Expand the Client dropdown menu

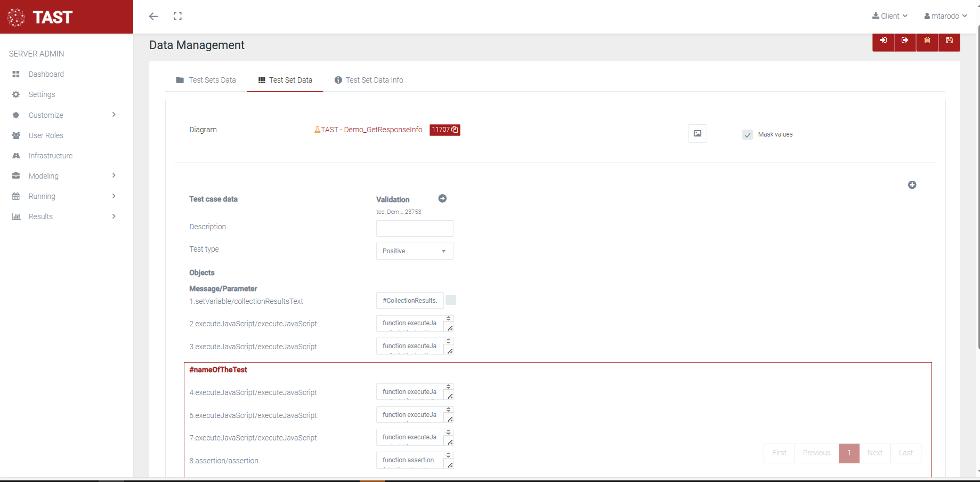point(889,16)
